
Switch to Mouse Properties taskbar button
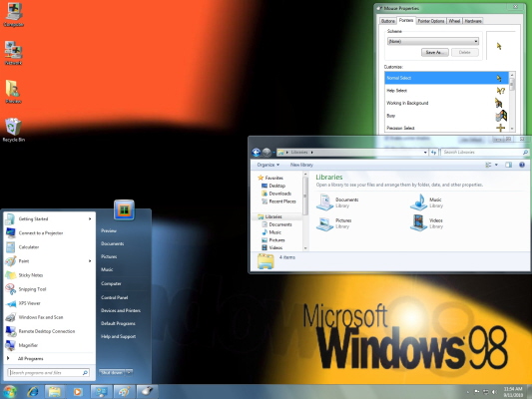point(147,392)
